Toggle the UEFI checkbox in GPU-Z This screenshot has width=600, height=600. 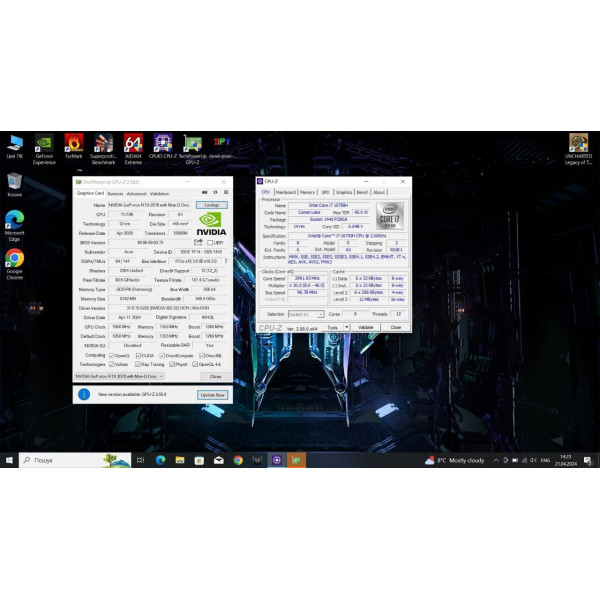click(x=210, y=243)
